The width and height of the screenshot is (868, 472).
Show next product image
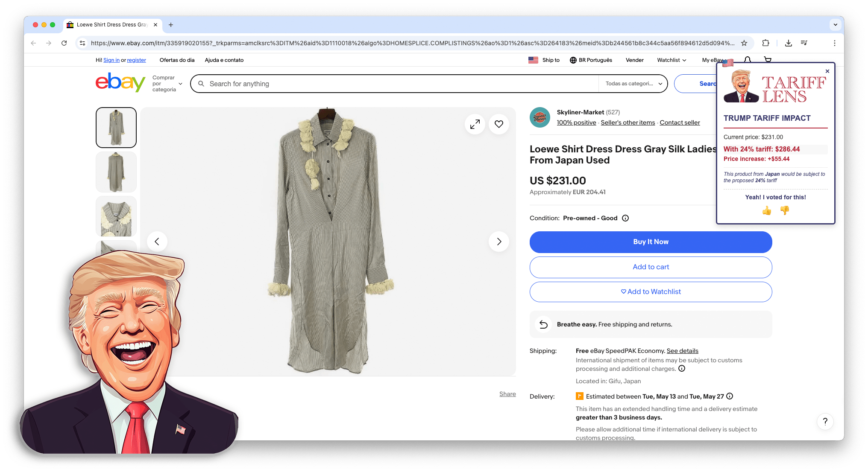[499, 242]
